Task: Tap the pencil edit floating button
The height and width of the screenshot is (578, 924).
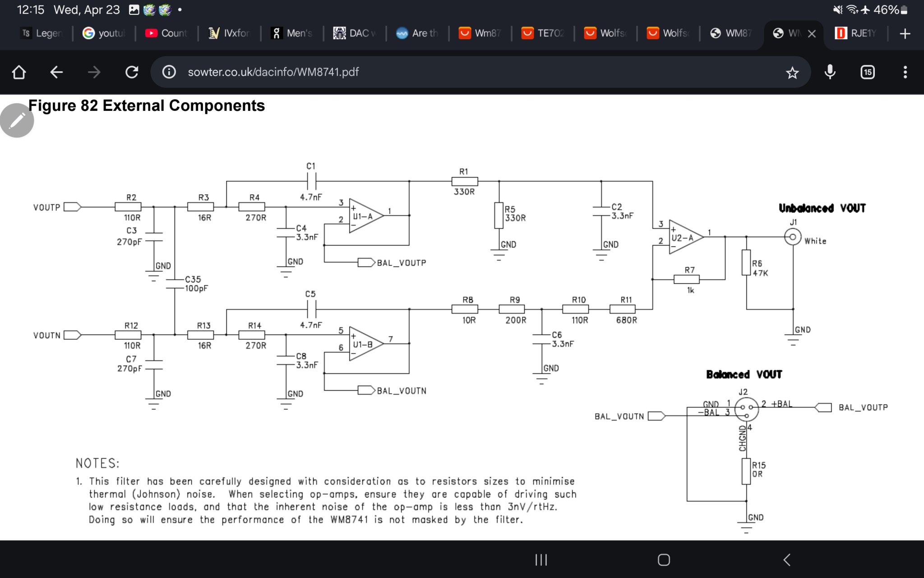Action: coord(17,120)
